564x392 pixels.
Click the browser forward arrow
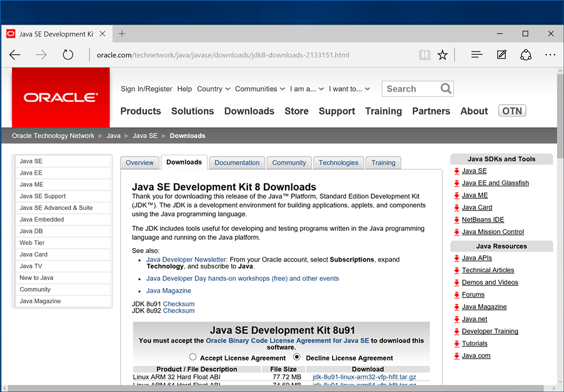click(x=41, y=55)
